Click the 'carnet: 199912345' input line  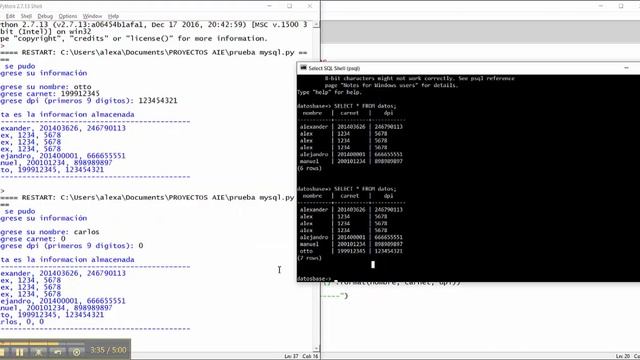50,93
